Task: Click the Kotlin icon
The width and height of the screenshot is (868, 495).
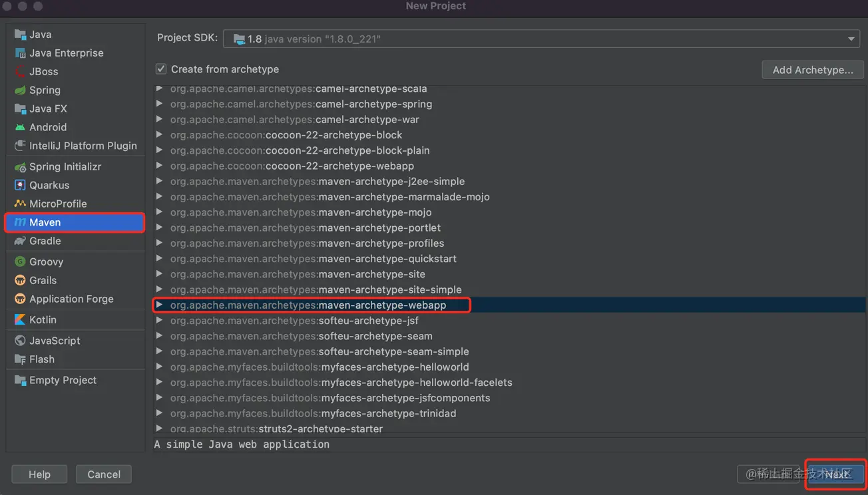Action: (20, 320)
